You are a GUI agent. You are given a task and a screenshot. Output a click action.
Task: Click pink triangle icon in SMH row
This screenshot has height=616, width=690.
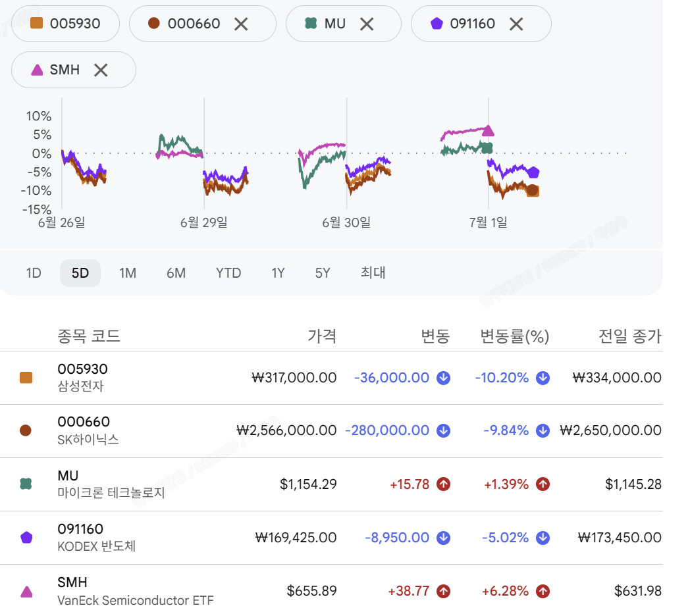(x=26, y=592)
